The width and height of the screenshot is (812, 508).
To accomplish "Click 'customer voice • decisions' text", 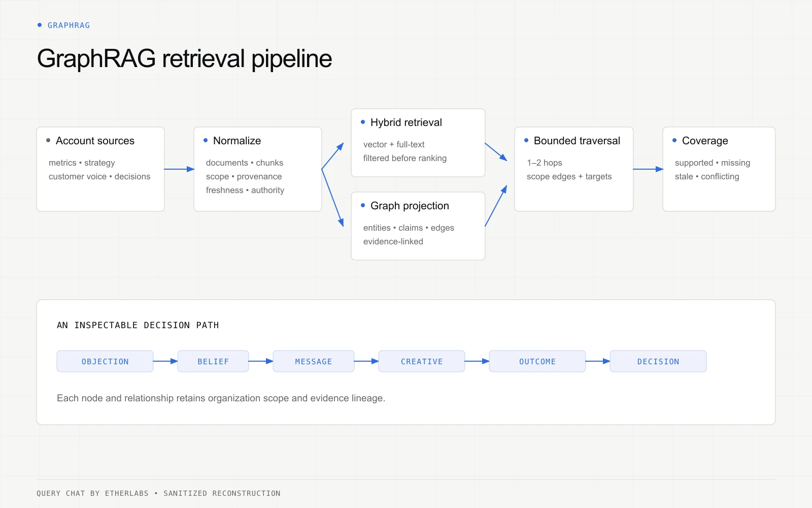I will 99,176.
